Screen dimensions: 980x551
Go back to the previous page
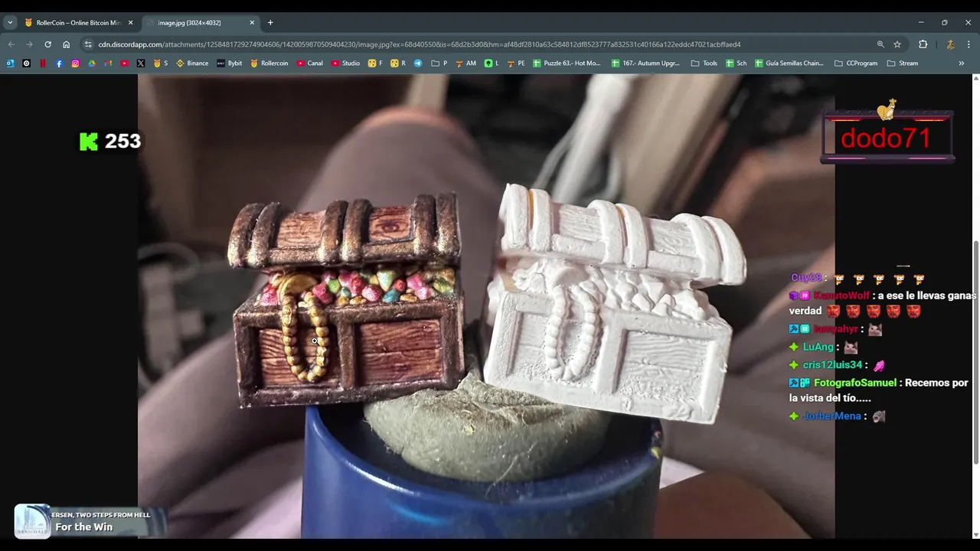click(11, 44)
